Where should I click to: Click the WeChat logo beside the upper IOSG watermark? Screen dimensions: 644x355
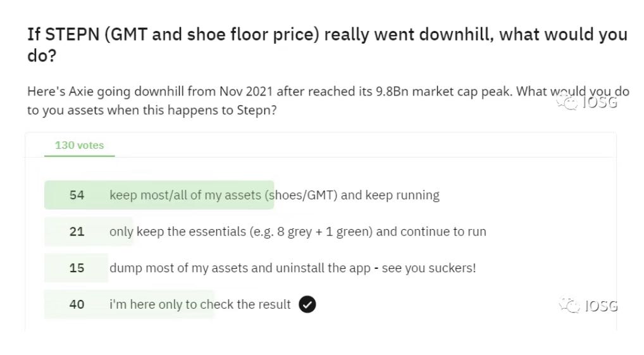tap(567, 101)
